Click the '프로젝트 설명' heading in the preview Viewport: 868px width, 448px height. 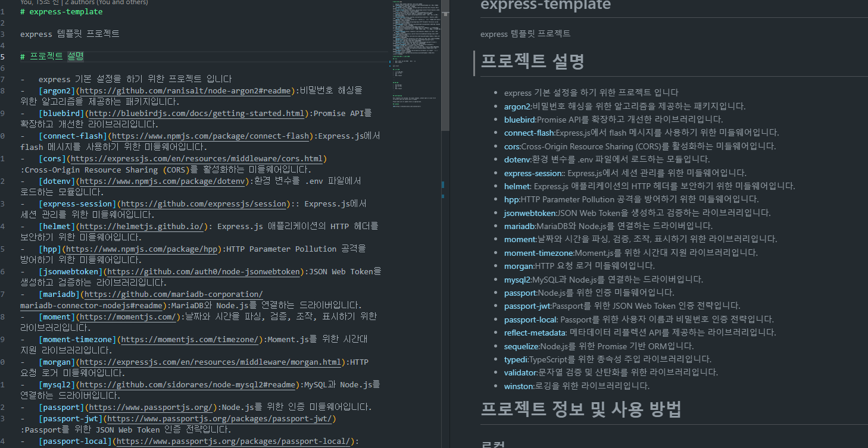(532, 61)
